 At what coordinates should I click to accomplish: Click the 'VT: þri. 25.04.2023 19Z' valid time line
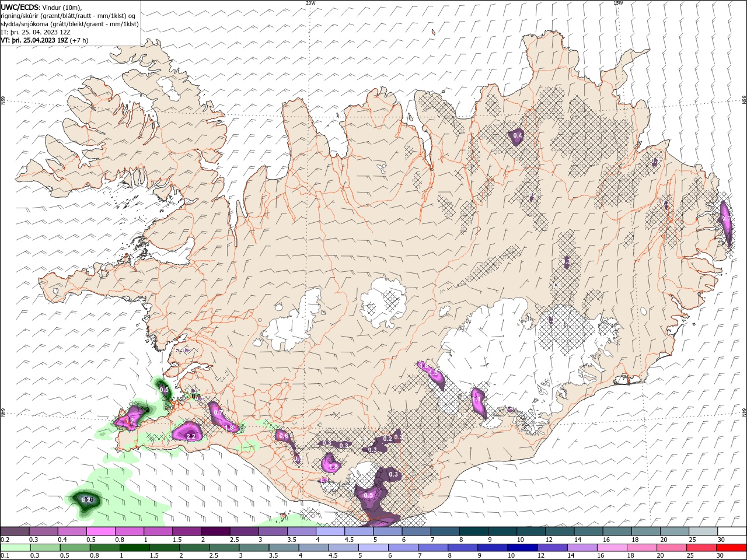click(45, 40)
